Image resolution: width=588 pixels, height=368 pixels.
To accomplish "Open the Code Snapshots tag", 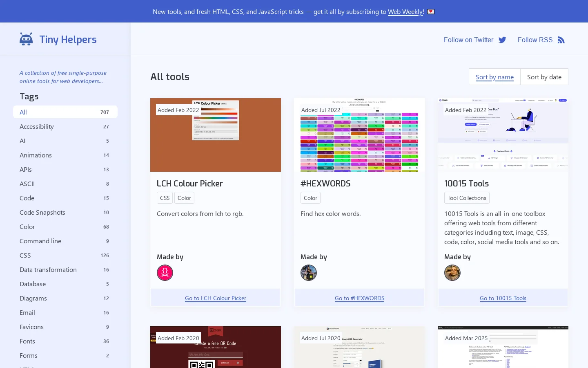I will [65, 212].
